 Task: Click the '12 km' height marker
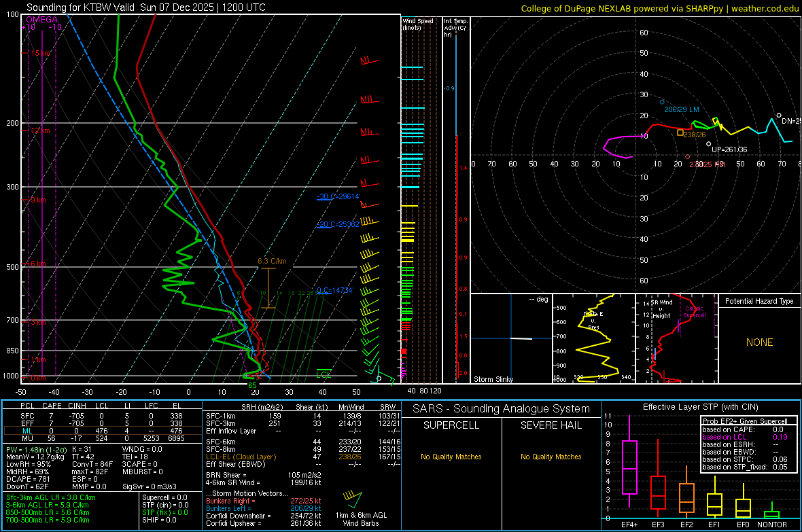(x=40, y=130)
